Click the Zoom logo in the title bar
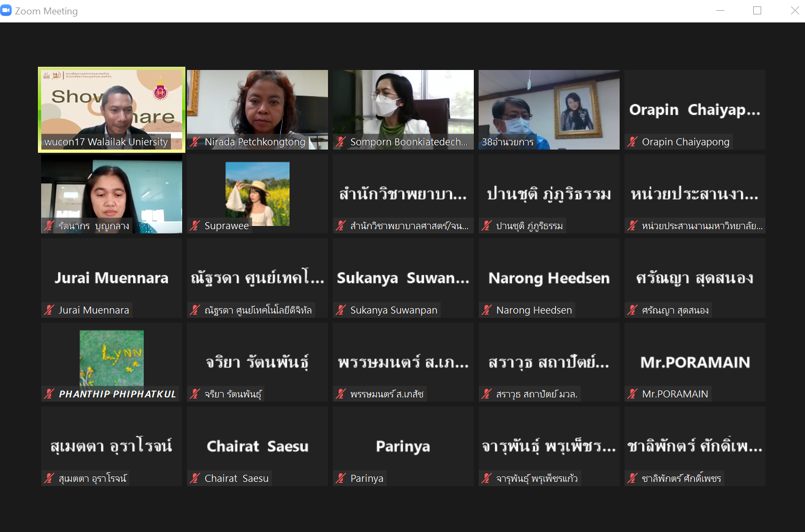 [6, 11]
